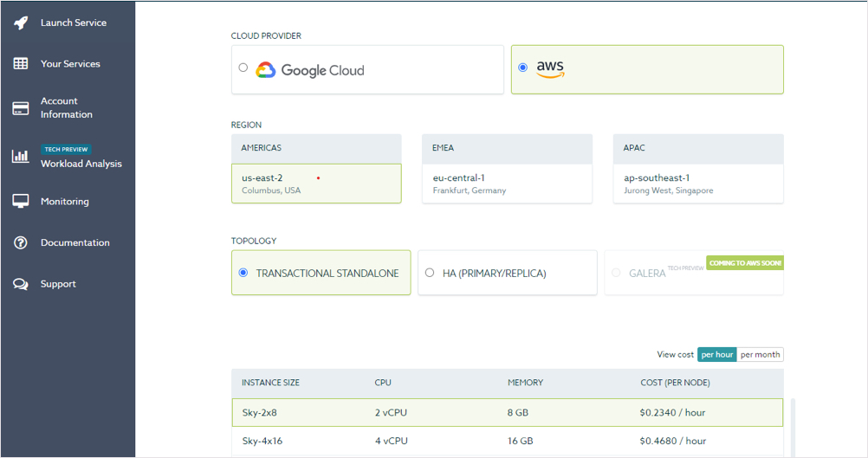Choose the HA (Primary/Replica) topology radio
This screenshot has height=458, width=868.
[430, 273]
